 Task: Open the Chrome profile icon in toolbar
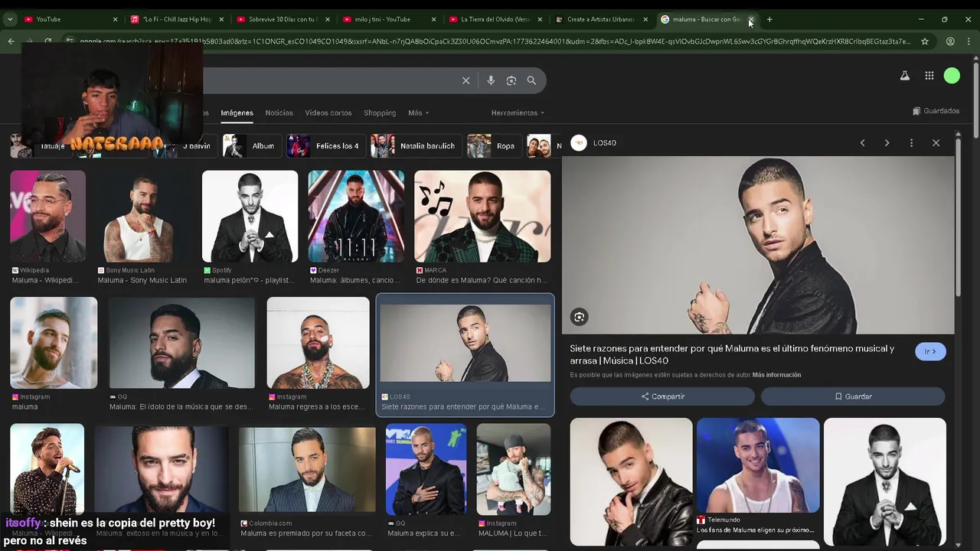(950, 41)
